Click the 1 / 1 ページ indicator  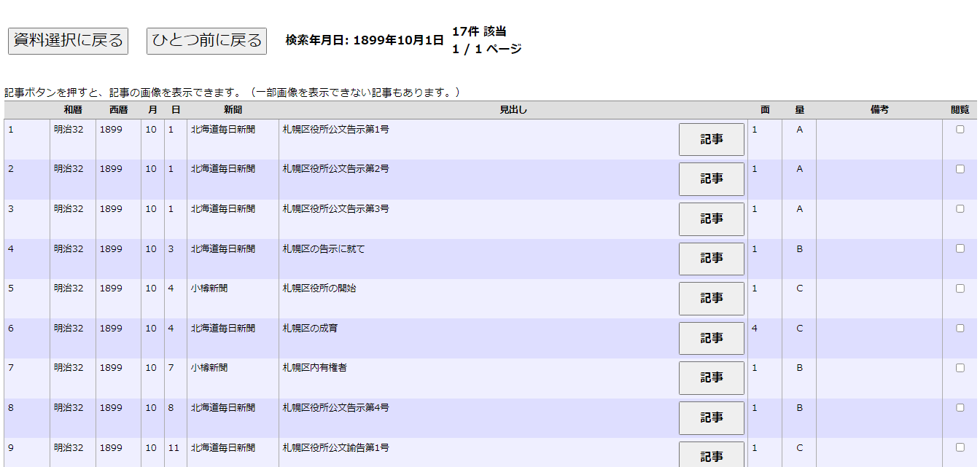(x=487, y=49)
